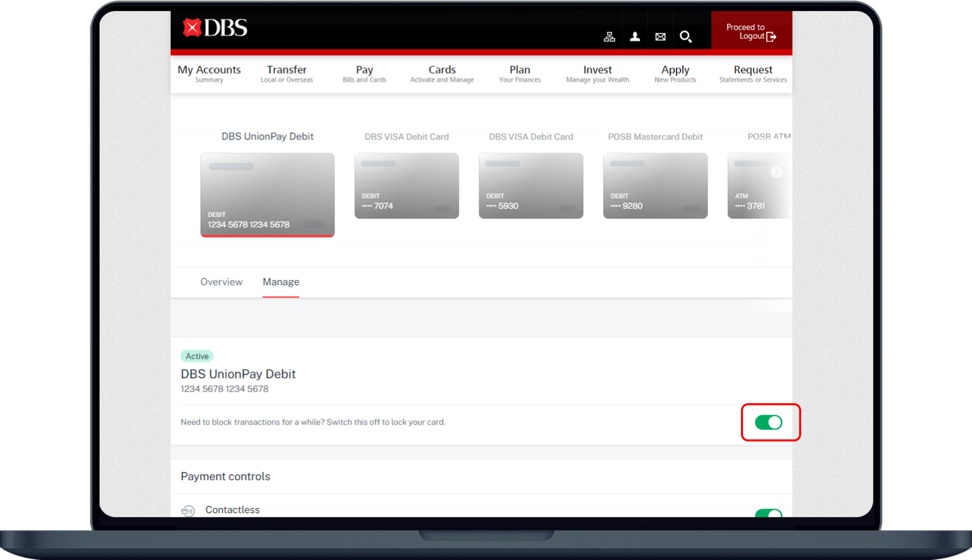Screen dimensions: 972x560
Task: Open Pay Bills and Cards menu
Action: click(364, 74)
